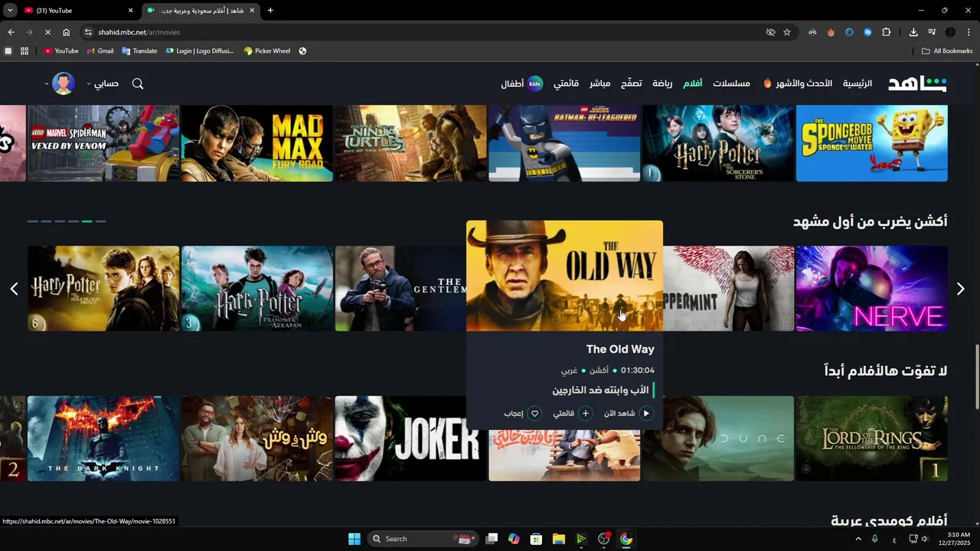This screenshot has width=980, height=551.
Task: Click the orange flame face extension icon
Action: pos(831,32)
